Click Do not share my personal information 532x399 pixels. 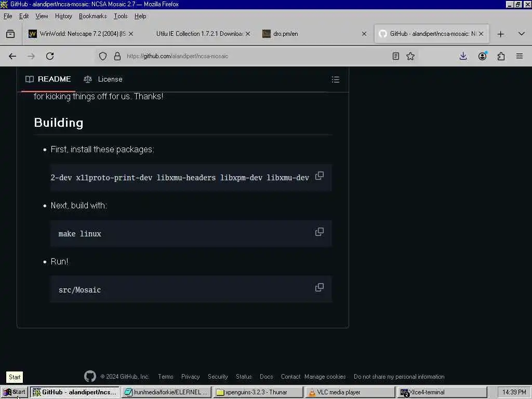click(x=399, y=377)
